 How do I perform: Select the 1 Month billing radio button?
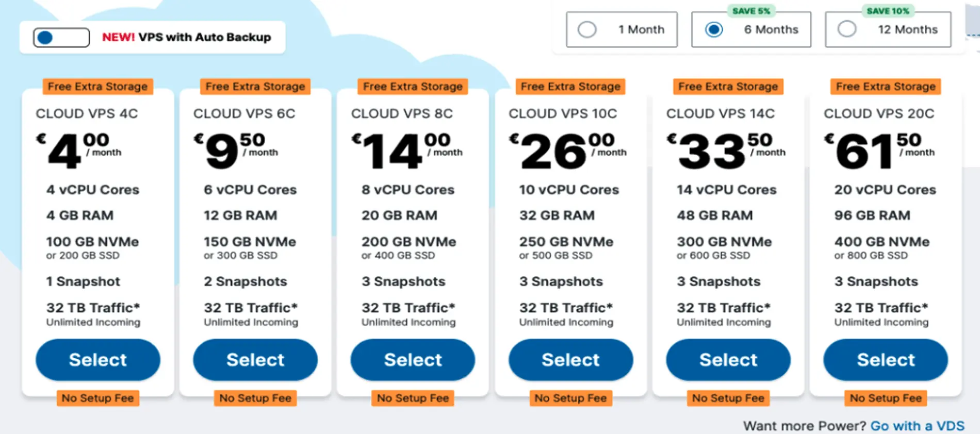point(587,29)
